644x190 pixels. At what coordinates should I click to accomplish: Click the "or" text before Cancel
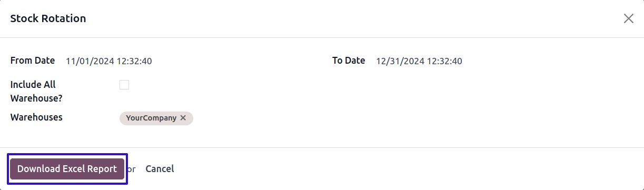point(132,169)
